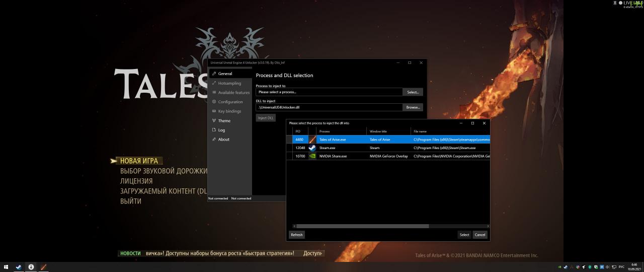Select the НОВАЯ ИГРА game menu item
Screen dimensions: 644x272
coord(139,161)
